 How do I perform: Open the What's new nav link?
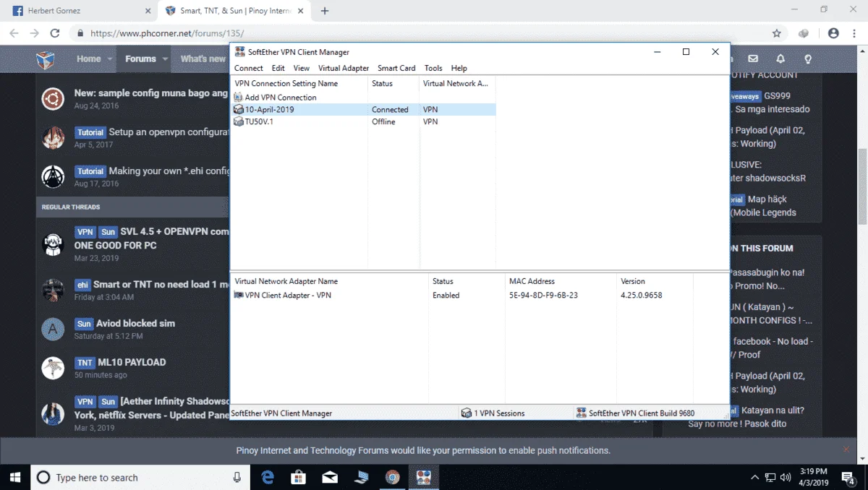click(x=203, y=59)
